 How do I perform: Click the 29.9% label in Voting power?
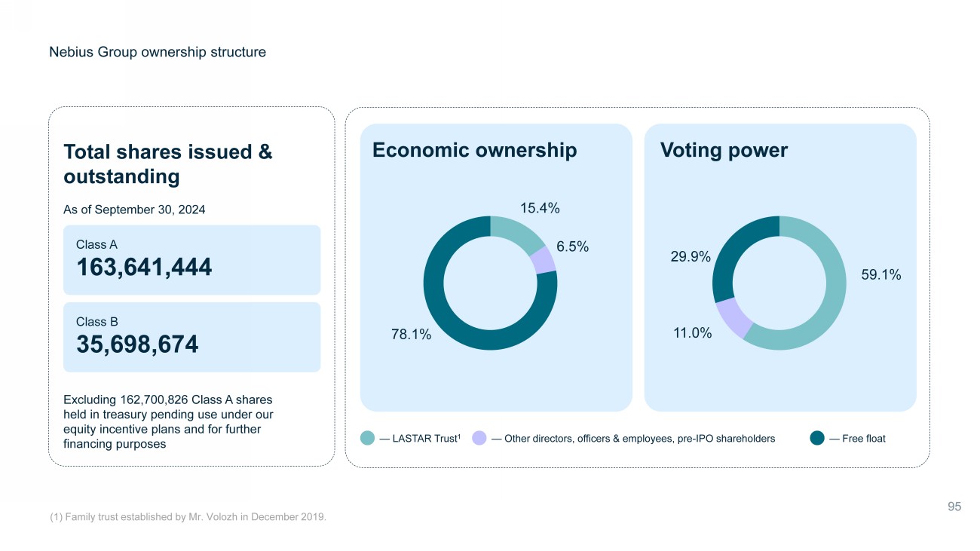pos(691,257)
